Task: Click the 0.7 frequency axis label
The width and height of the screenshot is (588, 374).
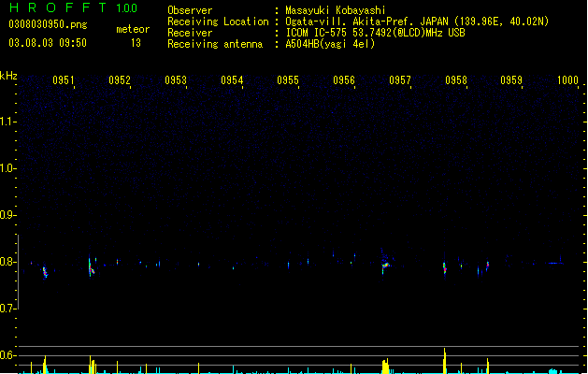Action: (x=7, y=309)
